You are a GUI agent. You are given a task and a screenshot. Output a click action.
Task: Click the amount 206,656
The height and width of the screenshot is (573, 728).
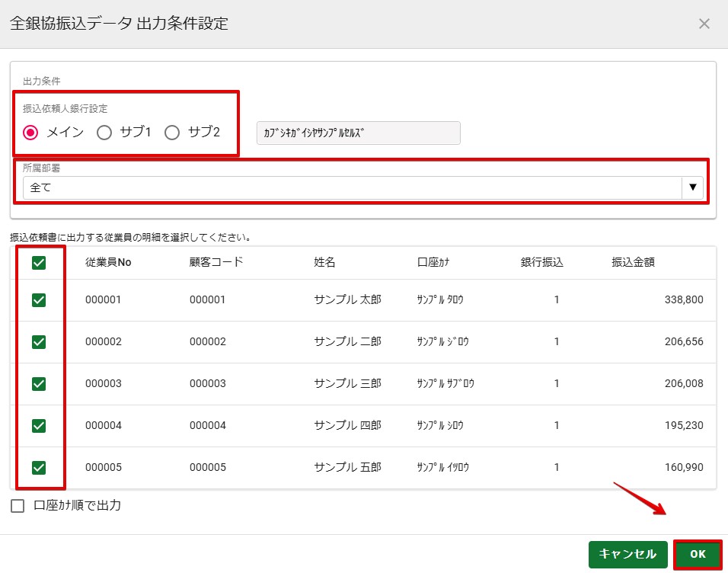point(684,341)
